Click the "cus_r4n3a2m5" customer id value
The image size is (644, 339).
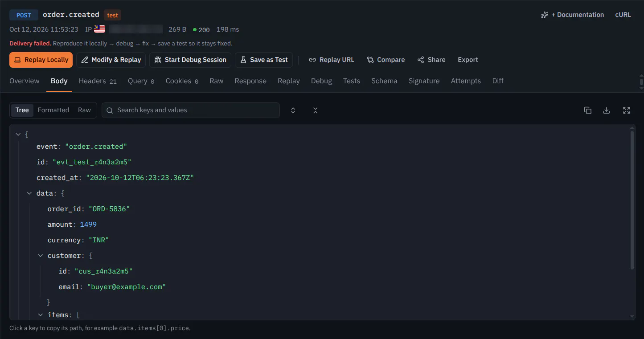pyautogui.click(x=103, y=271)
